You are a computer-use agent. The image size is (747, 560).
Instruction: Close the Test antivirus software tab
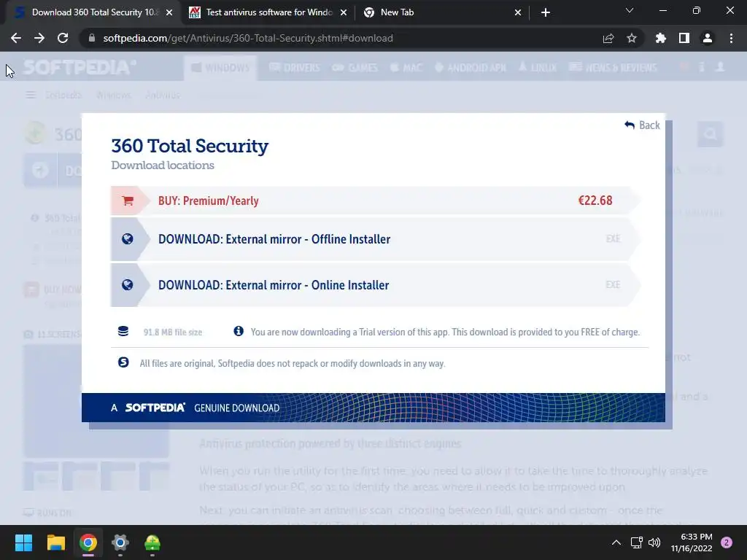pyautogui.click(x=344, y=12)
